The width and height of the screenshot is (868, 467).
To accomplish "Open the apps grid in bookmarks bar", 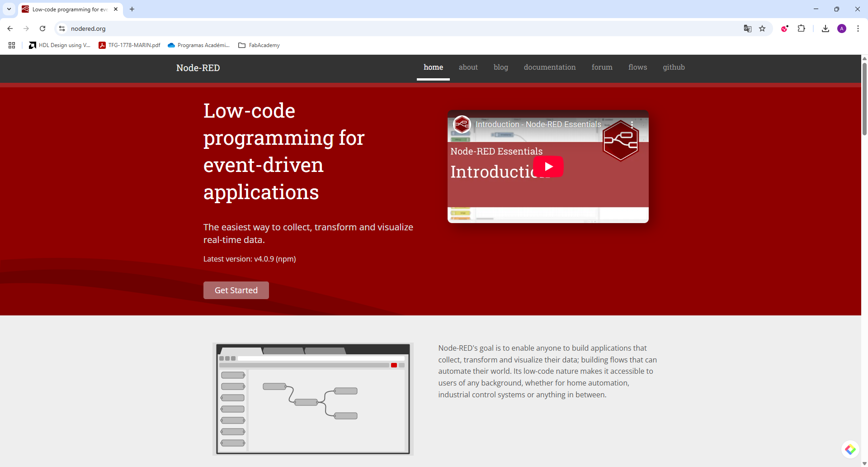I will [12, 45].
